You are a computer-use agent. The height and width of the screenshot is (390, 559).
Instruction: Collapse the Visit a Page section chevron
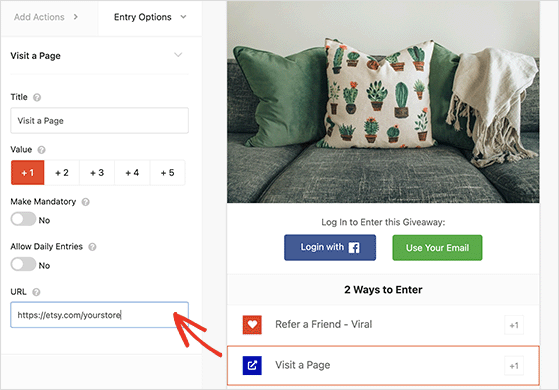(178, 55)
